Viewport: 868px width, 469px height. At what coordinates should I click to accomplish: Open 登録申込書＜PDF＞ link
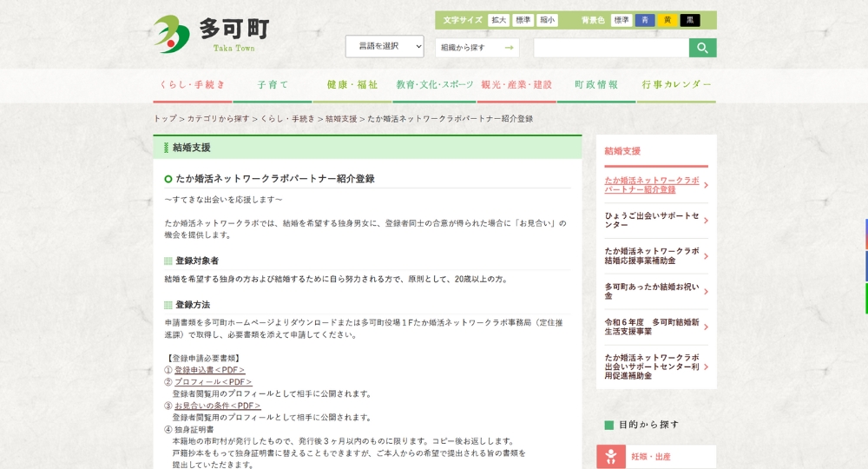[209, 370]
